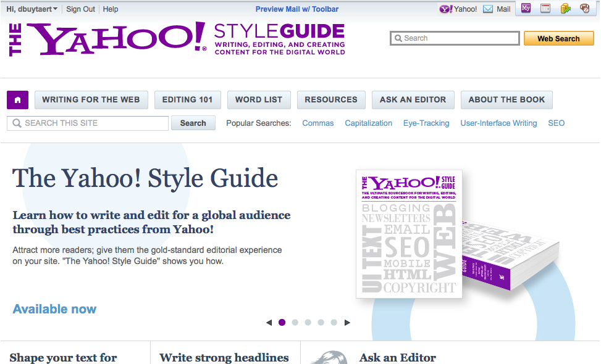Open the Sports icon in the header
The width and height of the screenshot is (601, 364).
point(585,9)
